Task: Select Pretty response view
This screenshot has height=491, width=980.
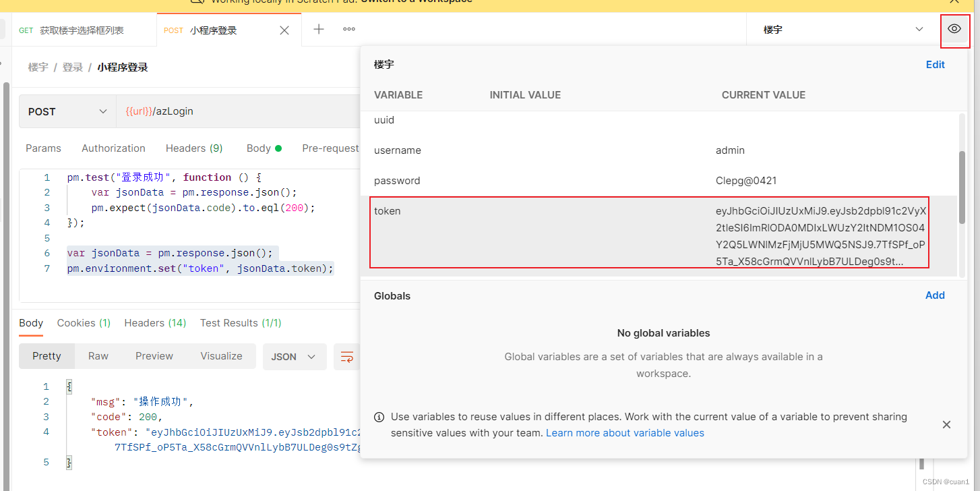Action: pos(47,356)
